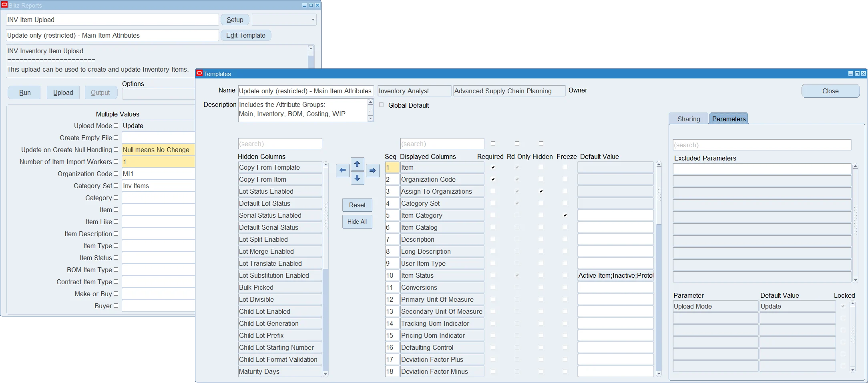This screenshot has height=383, width=868.
Task: Toggle Required checkbox for Organization Code row
Action: click(493, 179)
